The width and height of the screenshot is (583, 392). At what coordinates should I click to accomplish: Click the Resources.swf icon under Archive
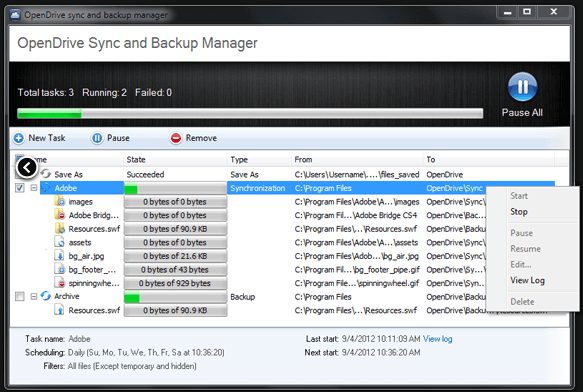pyautogui.click(x=59, y=310)
